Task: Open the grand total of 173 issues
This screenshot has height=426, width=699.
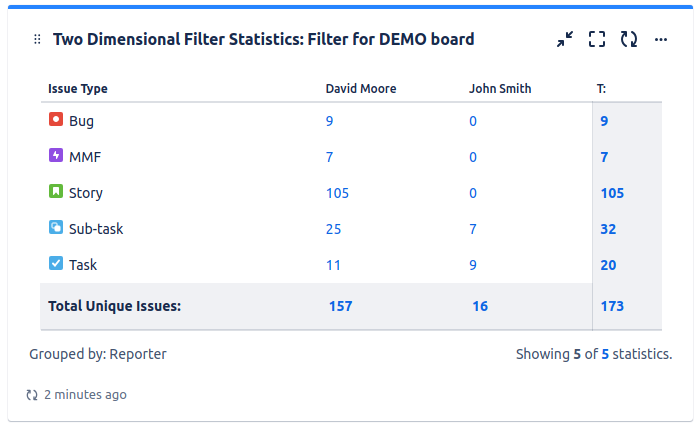Action: click(x=612, y=306)
